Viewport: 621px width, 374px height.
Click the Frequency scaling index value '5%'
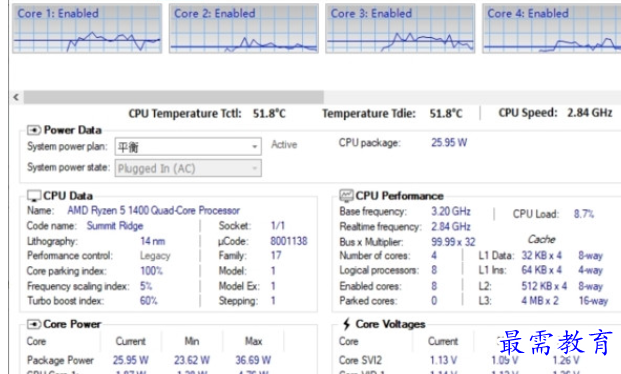[146, 286]
